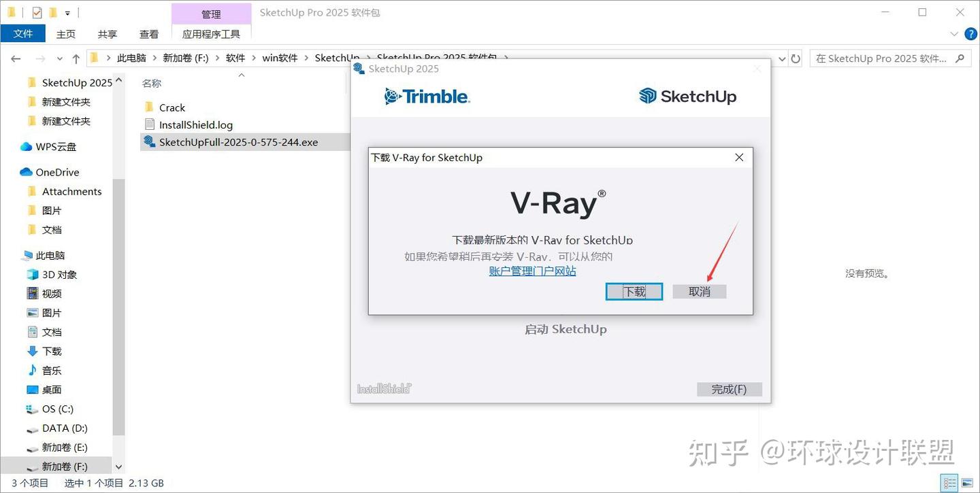Click 下载 in the V-Ray for SketchUp dialog
Screen dimensions: 980x493
tap(634, 291)
